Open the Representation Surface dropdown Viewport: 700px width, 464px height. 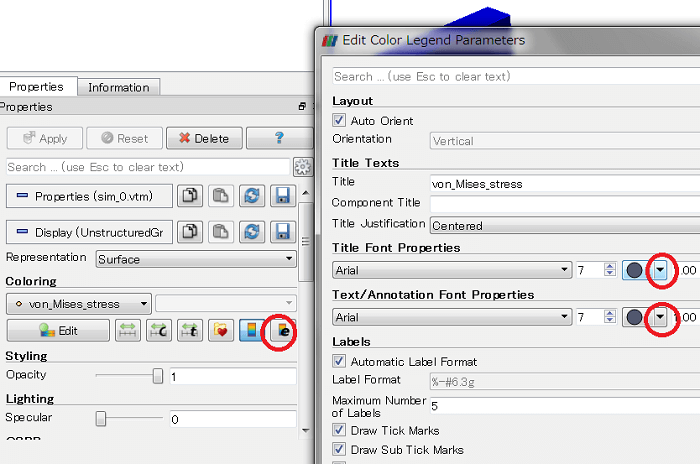[196, 259]
